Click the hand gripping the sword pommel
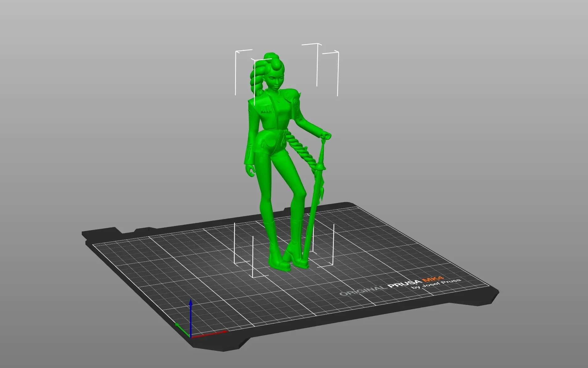588x368 pixels. coord(325,135)
